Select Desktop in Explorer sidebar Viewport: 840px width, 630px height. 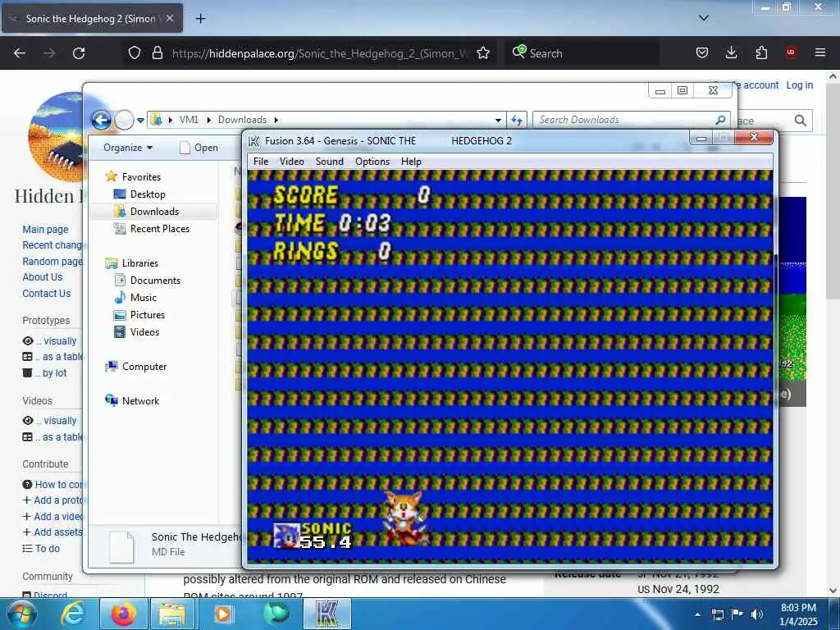(x=148, y=194)
